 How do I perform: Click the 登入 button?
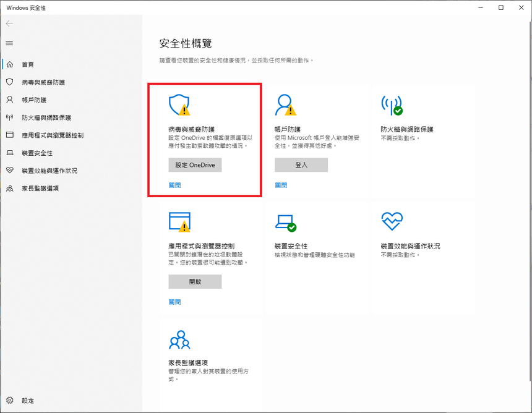click(x=301, y=165)
